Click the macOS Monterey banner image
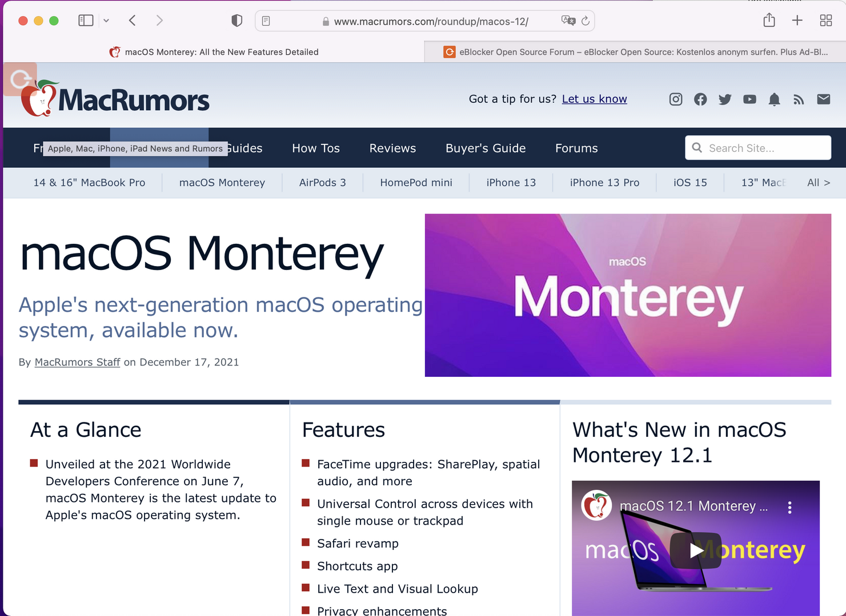846x616 pixels. pos(628,295)
